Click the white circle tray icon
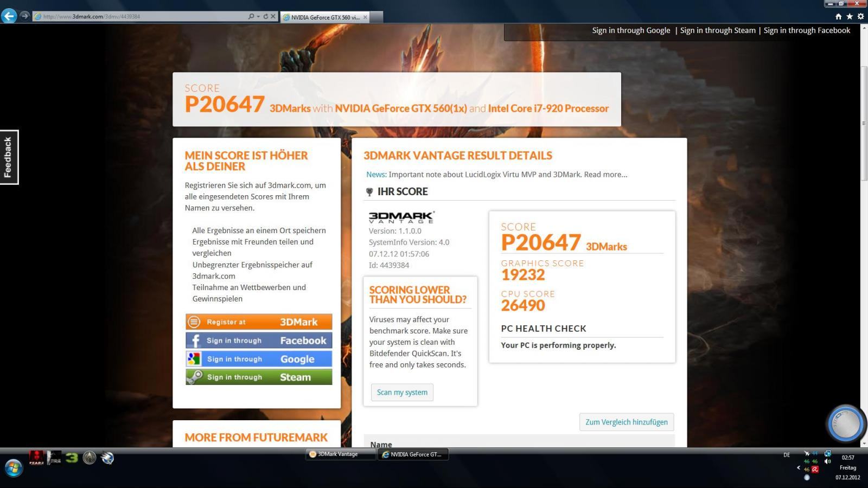 click(807, 477)
